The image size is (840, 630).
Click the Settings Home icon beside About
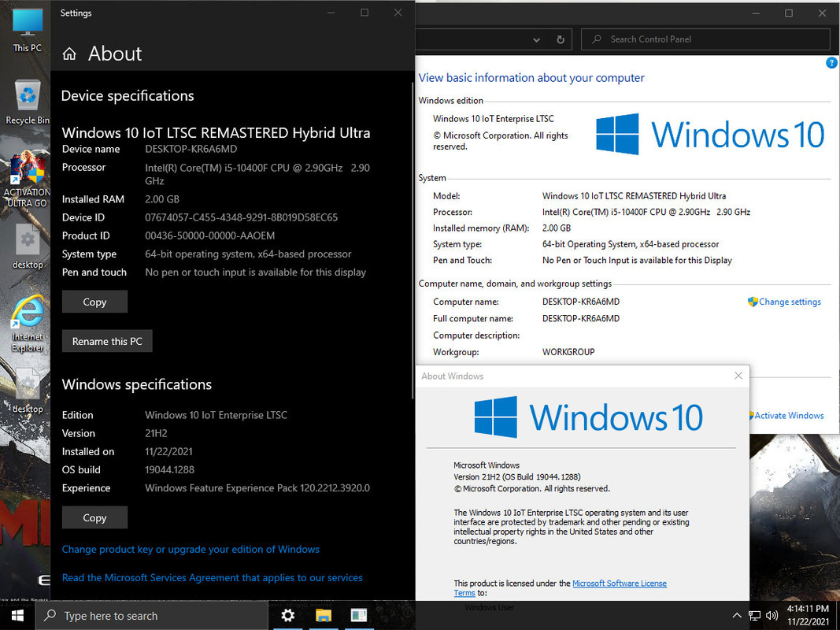69,54
